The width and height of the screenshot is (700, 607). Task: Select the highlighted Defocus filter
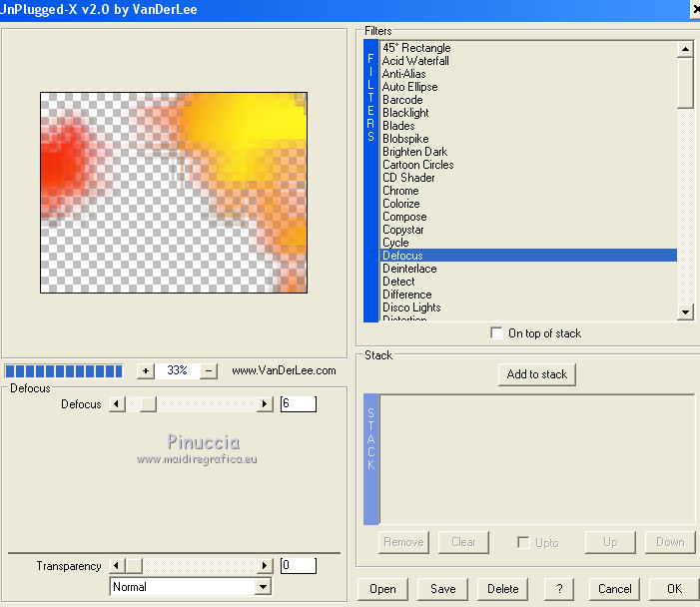[x=528, y=255]
